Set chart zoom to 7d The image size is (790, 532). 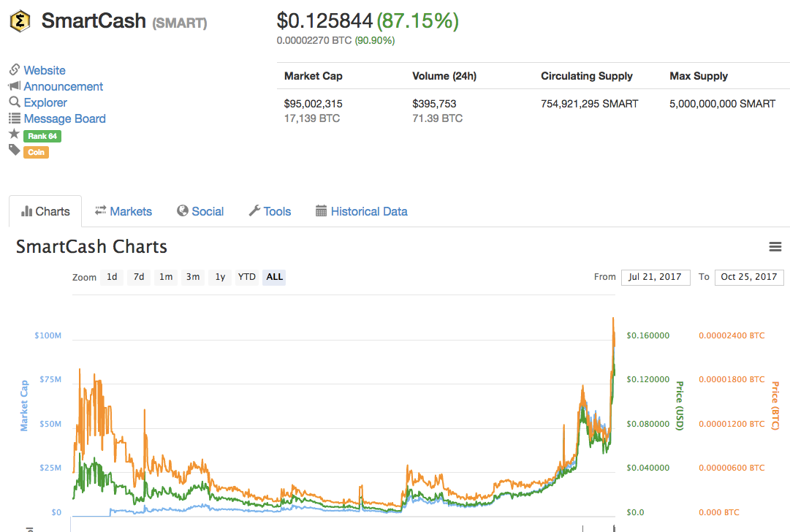[139, 277]
